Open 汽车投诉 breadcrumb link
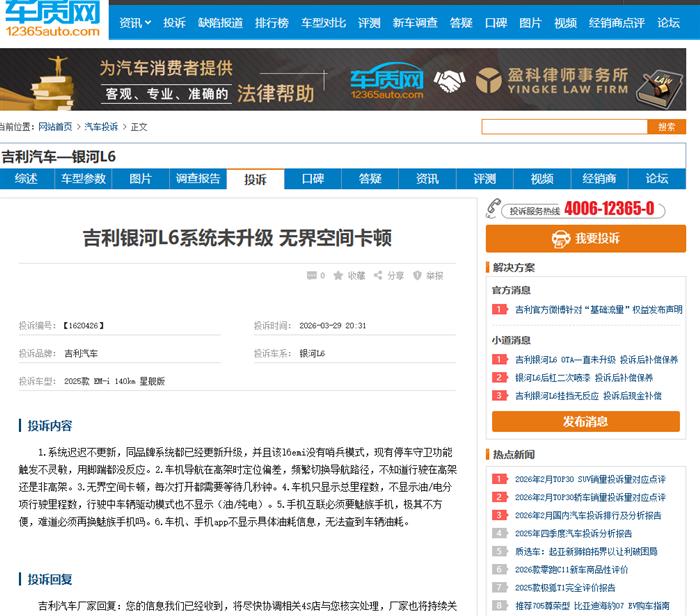700x616 pixels. [101, 127]
